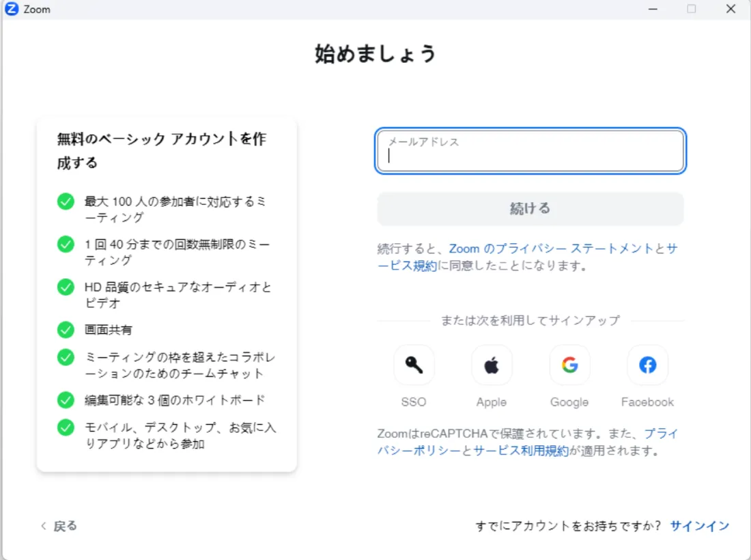Click the サインイン link

[x=700, y=526]
